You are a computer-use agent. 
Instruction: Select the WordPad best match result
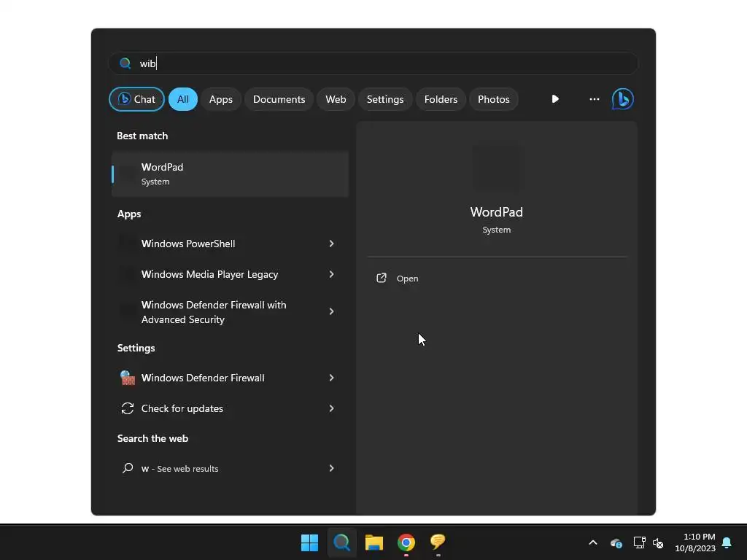tap(230, 174)
